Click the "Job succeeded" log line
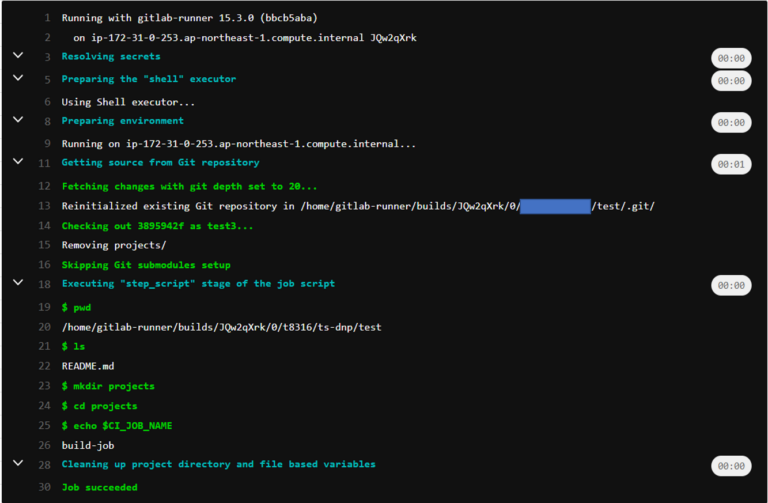Viewport: 768px width, 503px height. [99, 487]
